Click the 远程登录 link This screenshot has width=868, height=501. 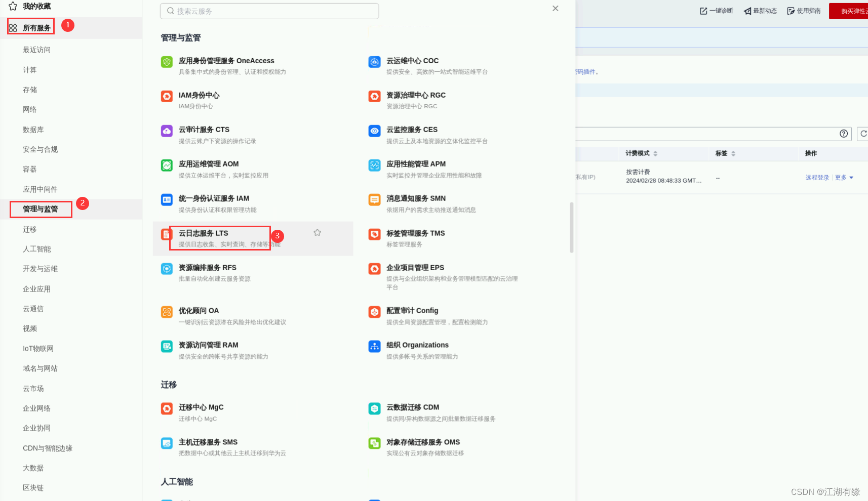(817, 178)
